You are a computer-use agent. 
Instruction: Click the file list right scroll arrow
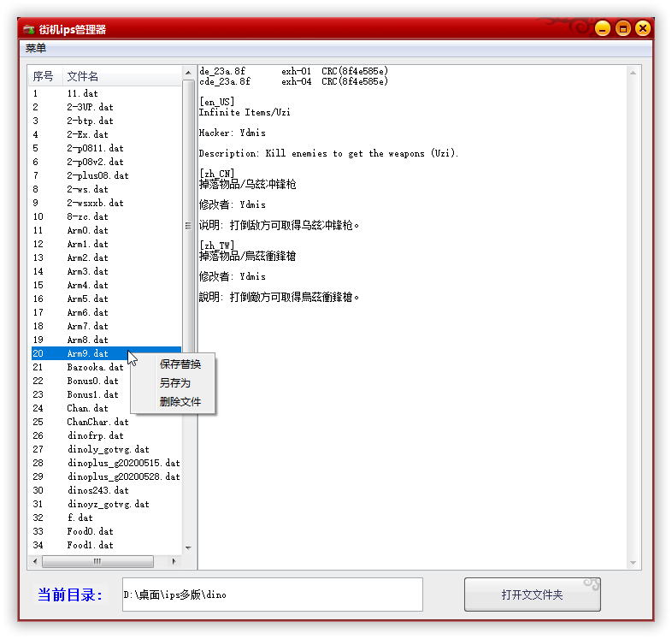[x=174, y=561]
